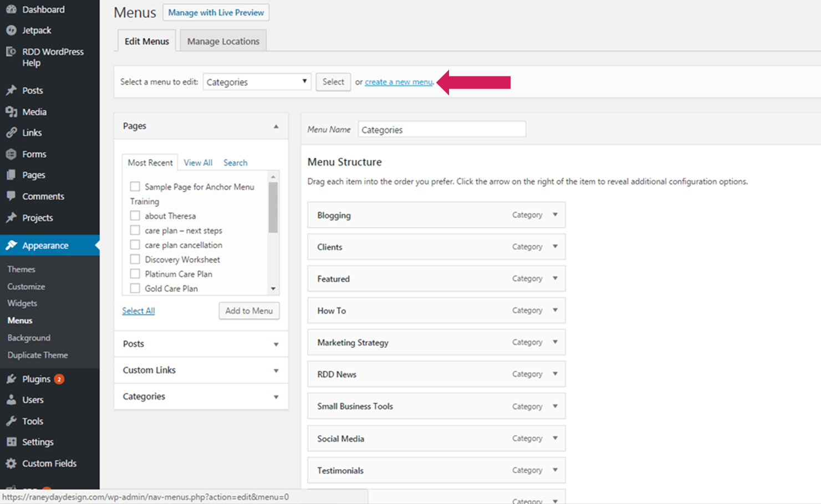Click the Menu Name input field
The height and width of the screenshot is (504, 821).
tap(442, 130)
